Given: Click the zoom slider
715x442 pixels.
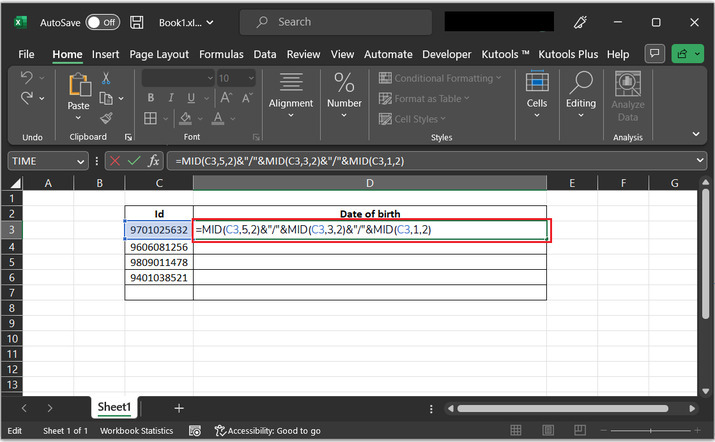Looking at the screenshot, I should tap(651, 430).
